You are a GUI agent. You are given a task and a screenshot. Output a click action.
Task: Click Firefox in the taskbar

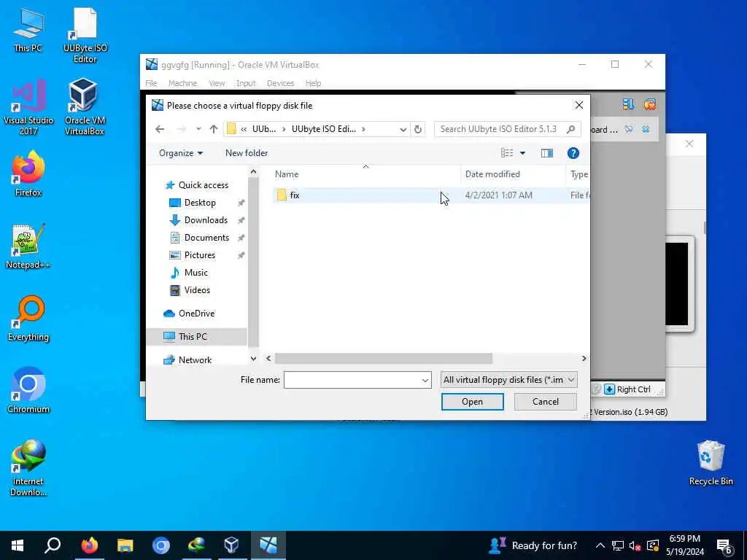[x=89, y=545]
